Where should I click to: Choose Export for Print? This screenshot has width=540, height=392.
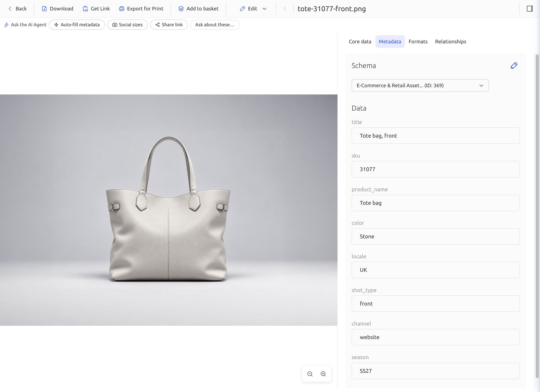tap(141, 9)
